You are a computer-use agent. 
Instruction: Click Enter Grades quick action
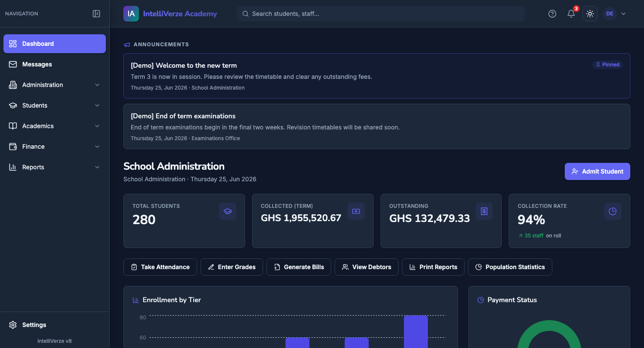click(232, 267)
